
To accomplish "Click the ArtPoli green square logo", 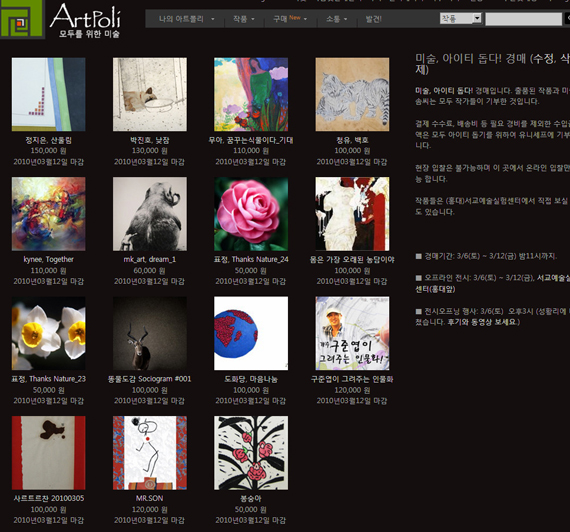I will pyautogui.click(x=22, y=19).
